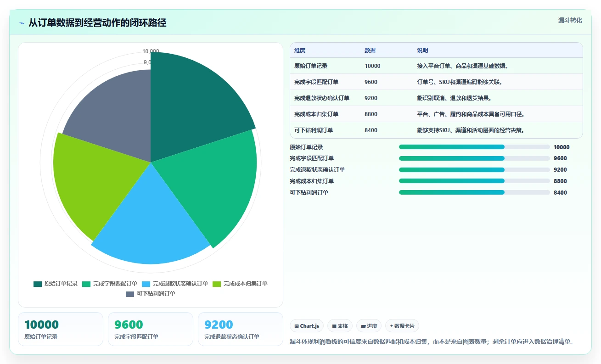
Task: Click table cell value 10000
Action: pyautogui.click(x=372, y=66)
